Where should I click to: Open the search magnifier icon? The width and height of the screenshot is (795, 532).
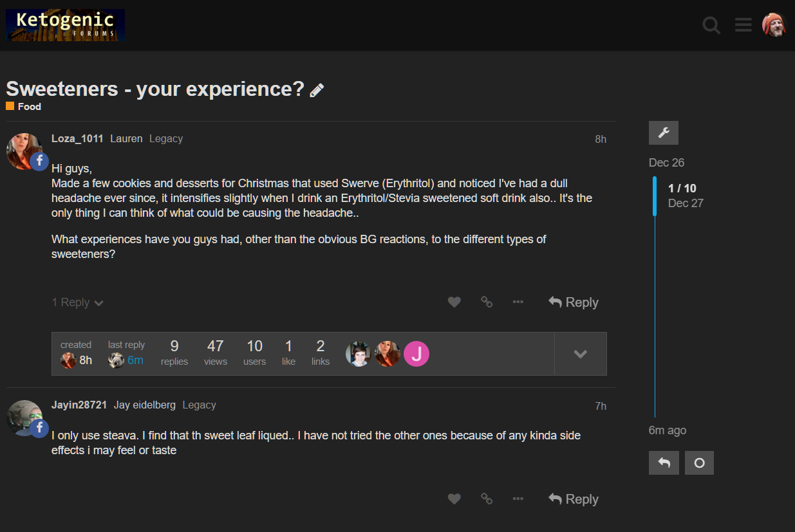point(711,25)
